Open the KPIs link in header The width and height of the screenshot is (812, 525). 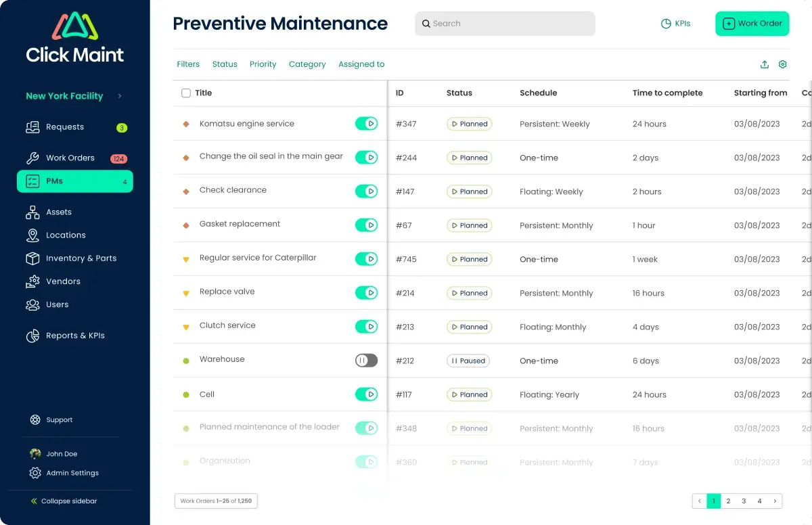[675, 24]
